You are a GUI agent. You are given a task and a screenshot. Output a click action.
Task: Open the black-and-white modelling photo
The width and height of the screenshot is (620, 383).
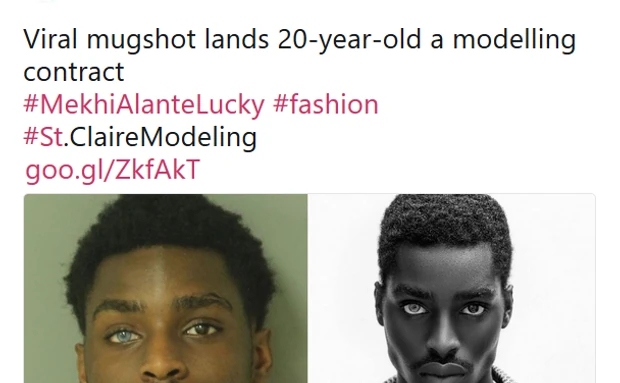(452, 289)
